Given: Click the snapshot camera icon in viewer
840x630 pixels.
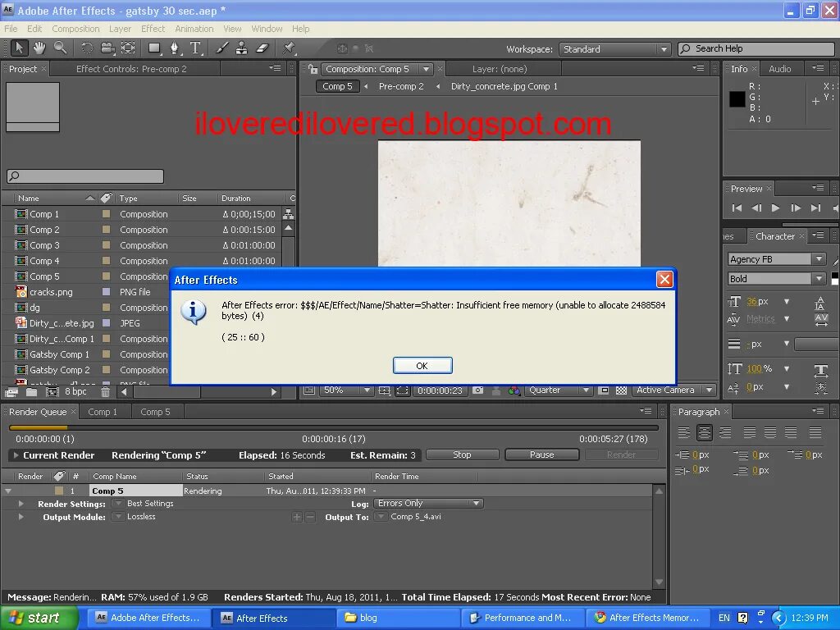Looking at the screenshot, I should [x=478, y=390].
